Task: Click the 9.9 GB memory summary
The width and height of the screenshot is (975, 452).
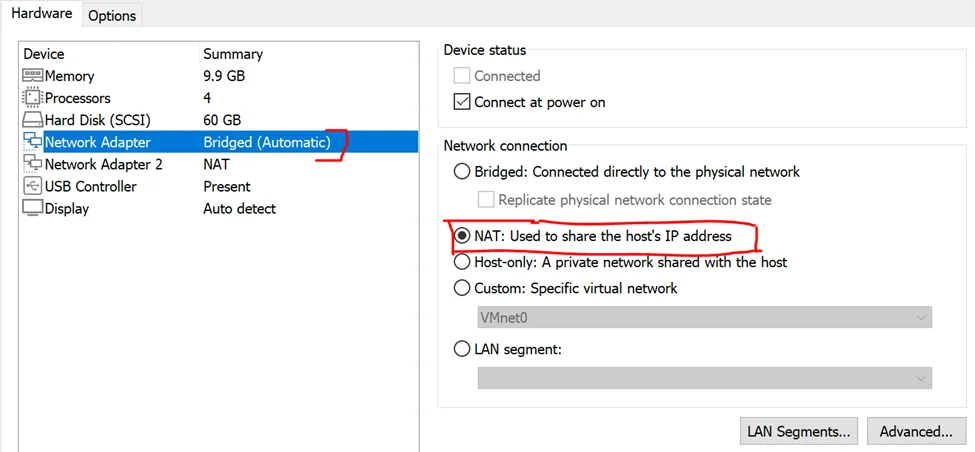Action: pyautogui.click(x=224, y=76)
